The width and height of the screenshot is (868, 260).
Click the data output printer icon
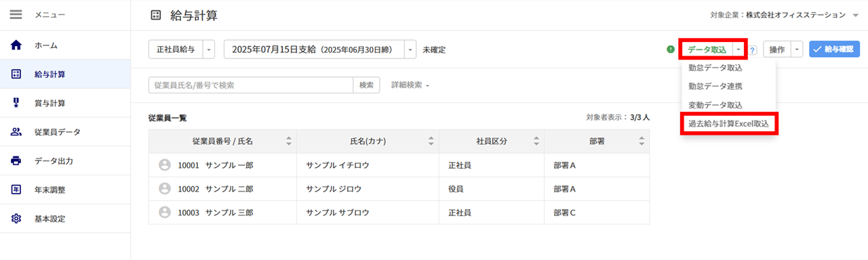pyautogui.click(x=17, y=161)
